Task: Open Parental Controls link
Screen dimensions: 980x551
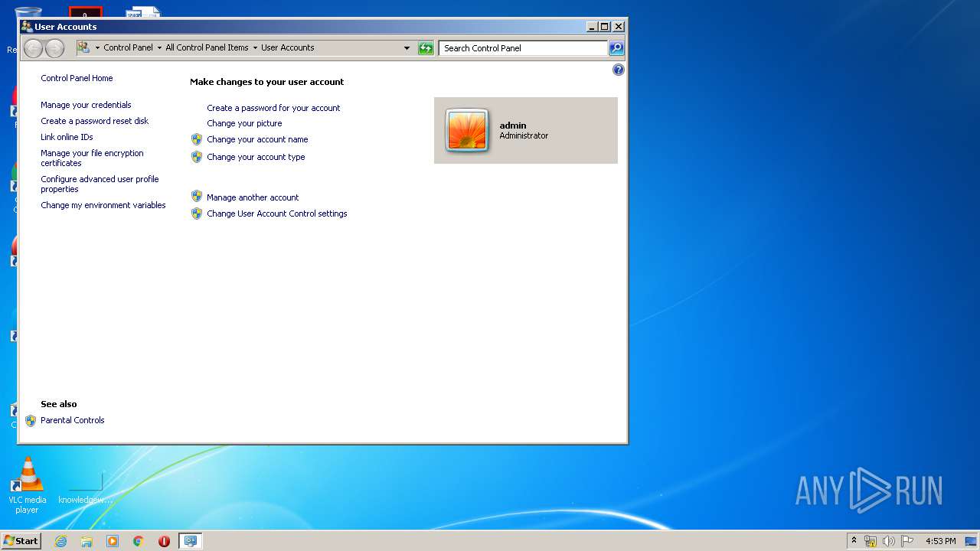Action: tap(73, 420)
